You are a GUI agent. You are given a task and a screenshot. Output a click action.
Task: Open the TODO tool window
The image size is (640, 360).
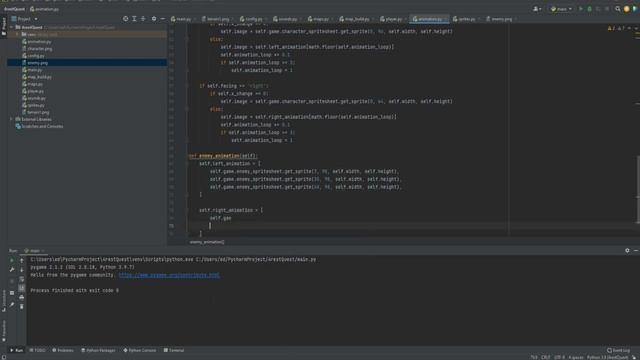(38, 350)
